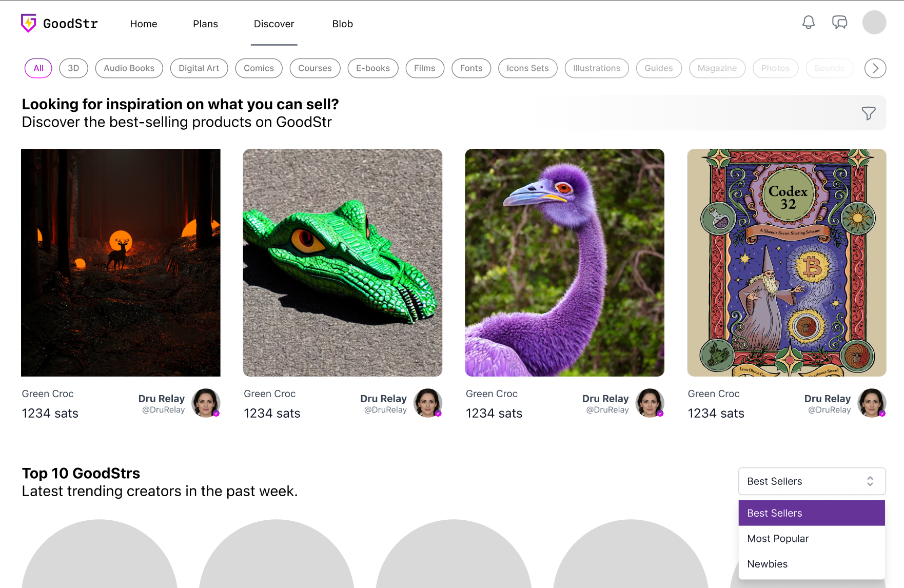The image size is (904, 588).
Task: Filter by Illustrations category
Action: coord(597,68)
